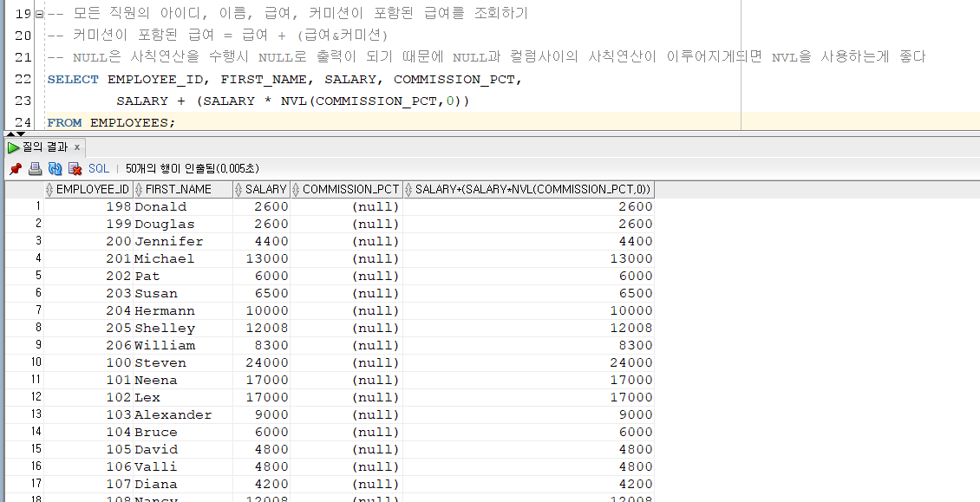Select the cell 'William' in row 9
Screen dimensions: 980x502
[182, 345]
